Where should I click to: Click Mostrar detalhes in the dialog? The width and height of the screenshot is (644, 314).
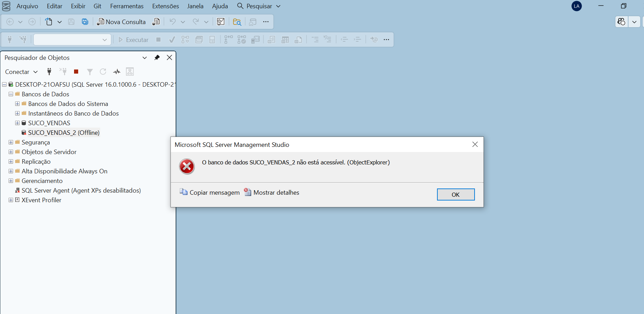tap(272, 192)
